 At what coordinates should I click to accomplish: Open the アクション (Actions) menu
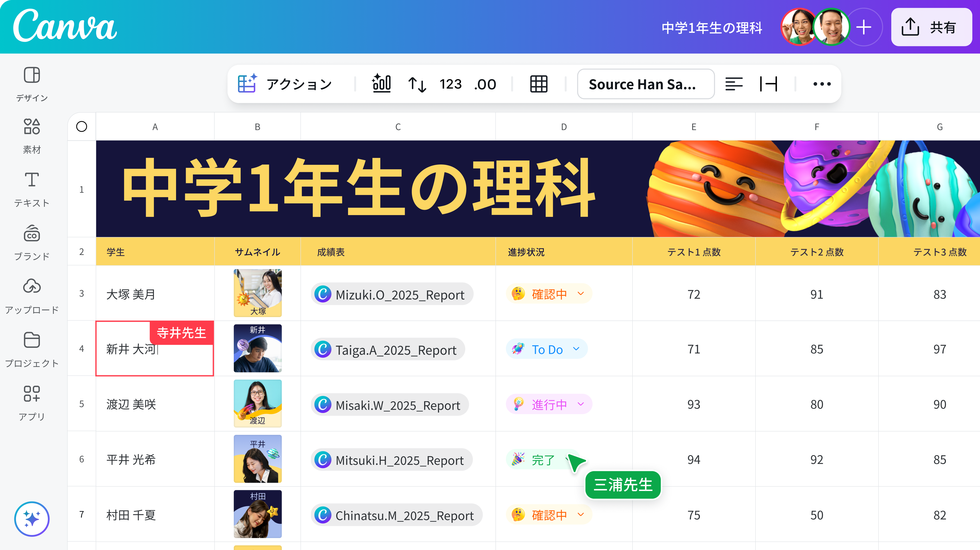point(286,84)
